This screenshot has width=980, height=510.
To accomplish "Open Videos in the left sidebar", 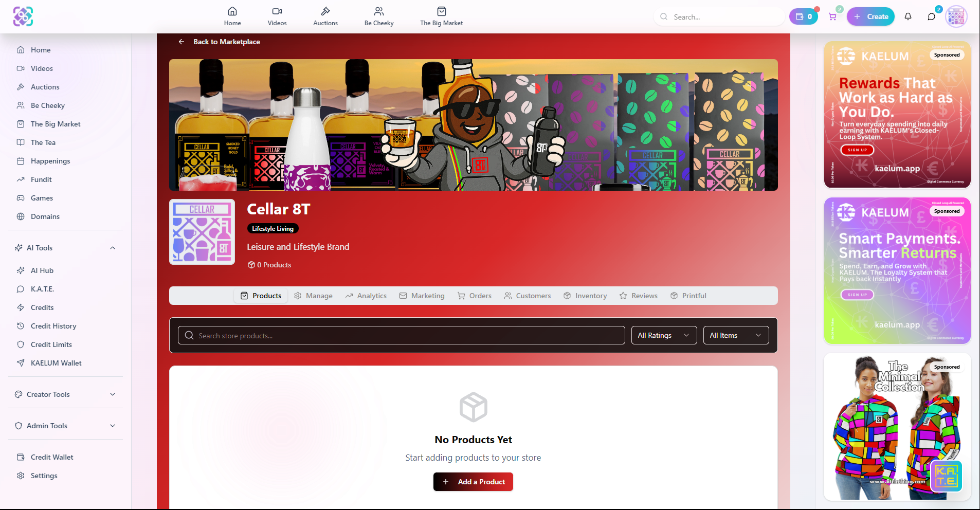I will [65, 68].
